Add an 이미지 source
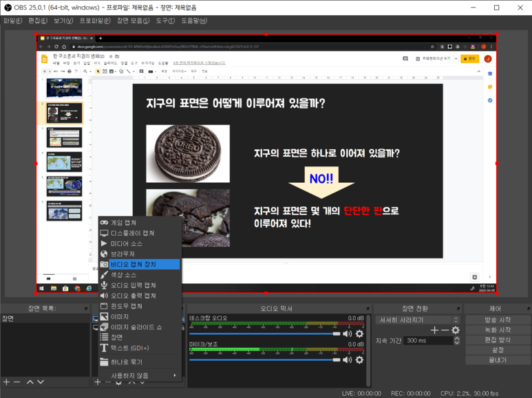 click(x=140, y=317)
